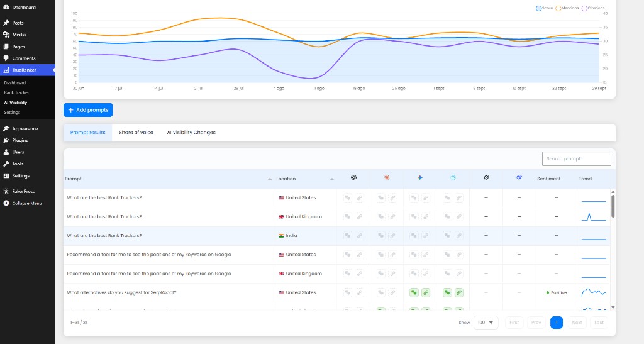Image resolution: width=644 pixels, height=344 pixels.
Task: Click the FakerPress icon in sidebar
Action: tap(6, 191)
